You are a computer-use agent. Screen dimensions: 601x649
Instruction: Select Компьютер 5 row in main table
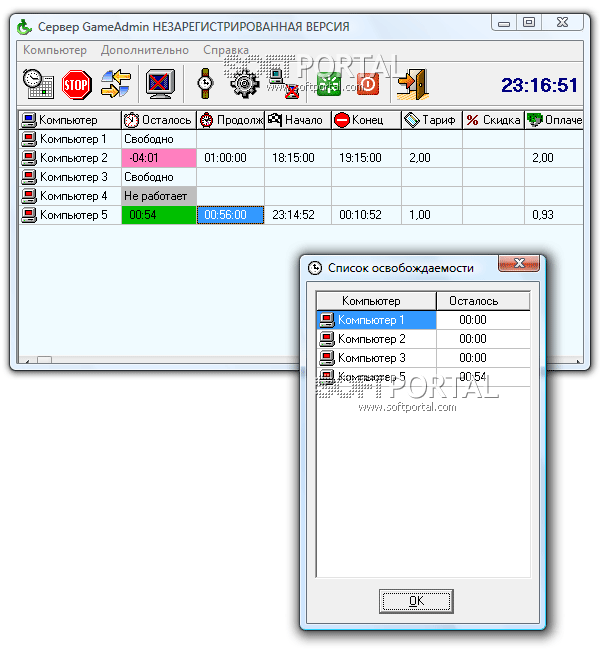click(x=301, y=215)
